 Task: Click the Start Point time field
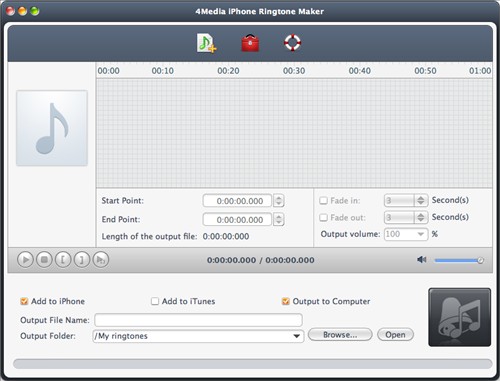(237, 201)
